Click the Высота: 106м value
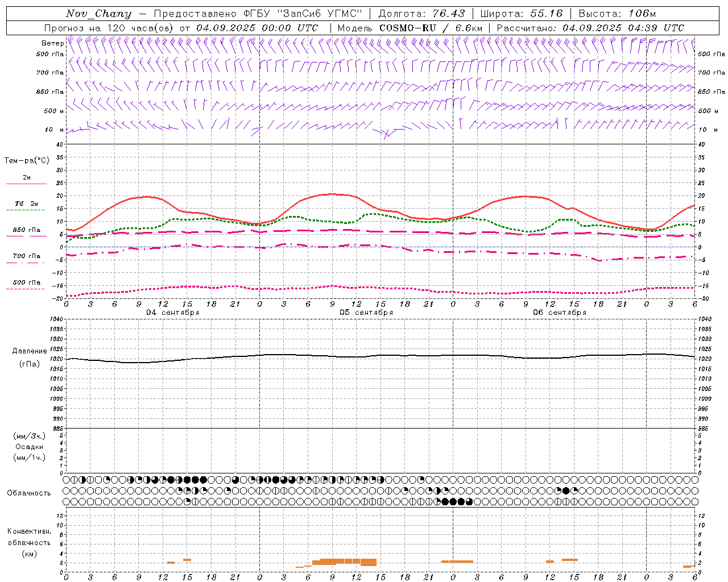The width and height of the screenshot is (728, 582). pyautogui.click(x=617, y=14)
